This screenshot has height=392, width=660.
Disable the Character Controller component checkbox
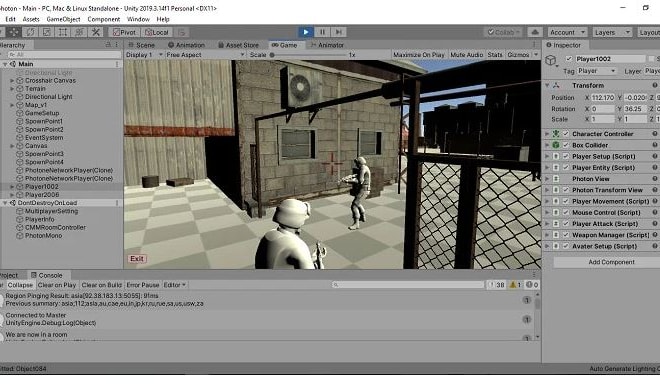point(566,134)
